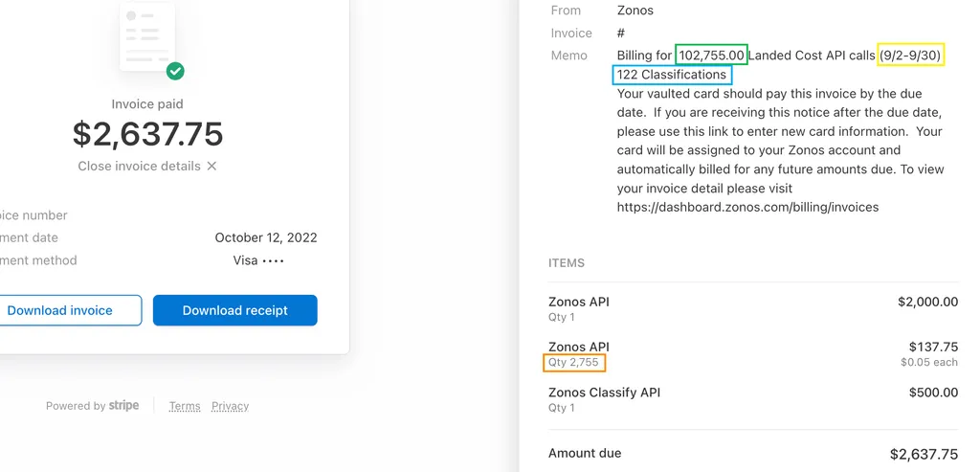Click the Close invoice details text
Screen dimensions: 980x472
[x=140, y=167]
